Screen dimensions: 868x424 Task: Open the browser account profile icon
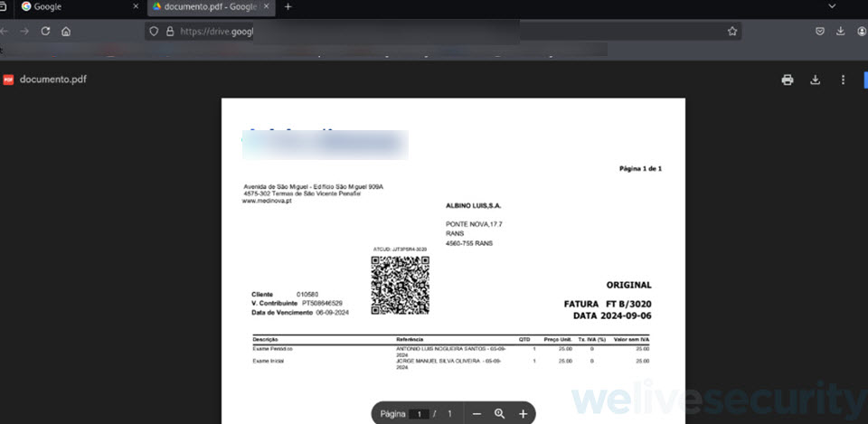pyautogui.click(x=862, y=32)
